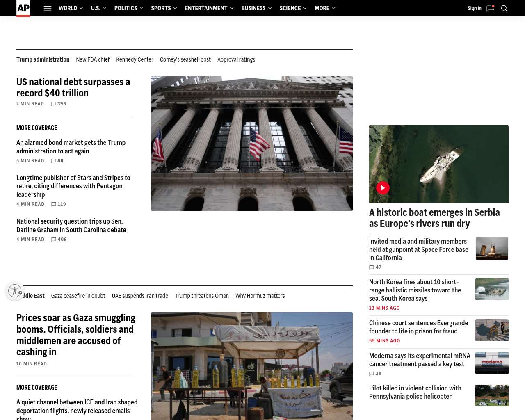The height and width of the screenshot is (420, 525).
Task: Open the hamburger navigation menu
Action: (x=48, y=8)
